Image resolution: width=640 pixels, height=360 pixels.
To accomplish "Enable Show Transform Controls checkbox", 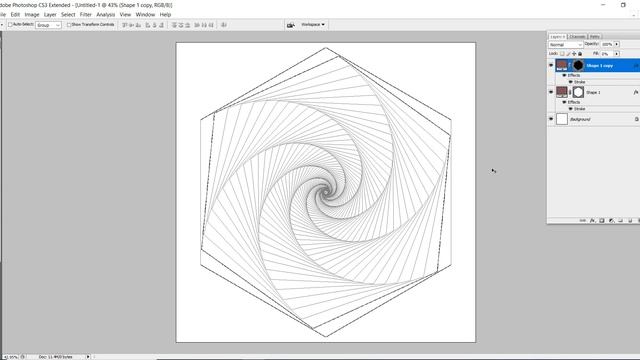I will [x=69, y=25].
